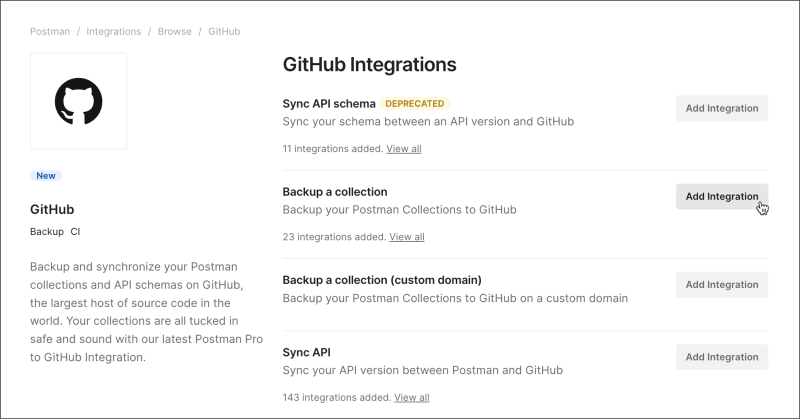The width and height of the screenshot is (800, 419).
Task: Add Integration for Backup a collection
Action: click(x=721, y=197)
